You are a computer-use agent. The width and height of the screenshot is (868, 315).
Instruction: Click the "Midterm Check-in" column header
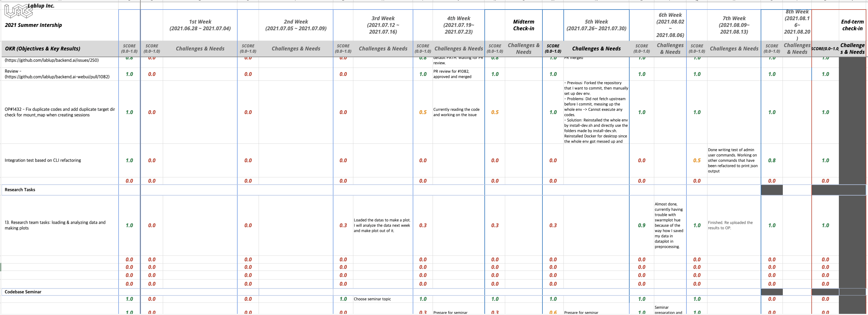[x=523, y=25]
